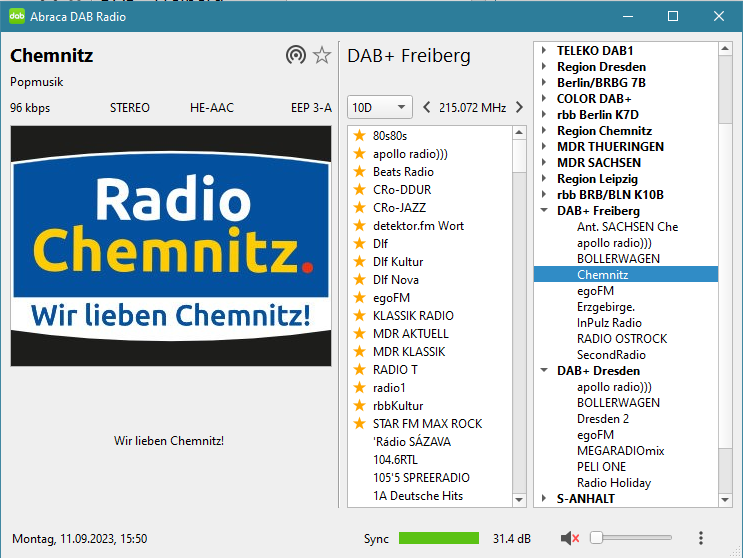Collapse the DAB+ Freiberg ensemble

pyautogui.click(x=544, y=211)
